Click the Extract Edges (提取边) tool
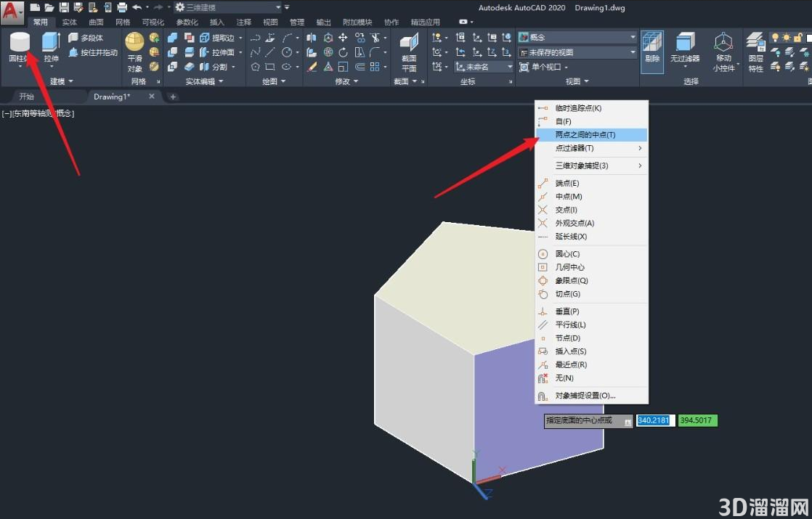Screen dimensions: 812x519 pyautogui.click(x=217, y=38)
